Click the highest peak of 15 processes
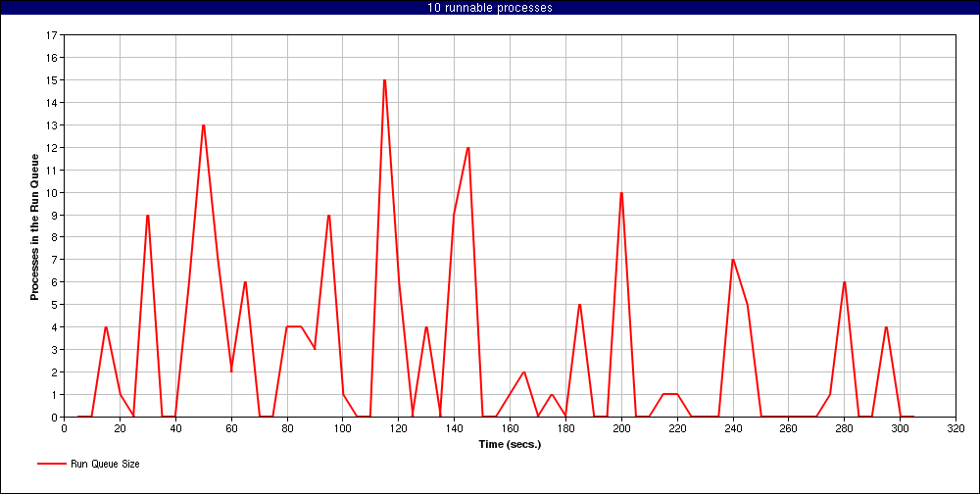Image resolution: width=980 pixels, height=494 pixels. click(384, 80)
